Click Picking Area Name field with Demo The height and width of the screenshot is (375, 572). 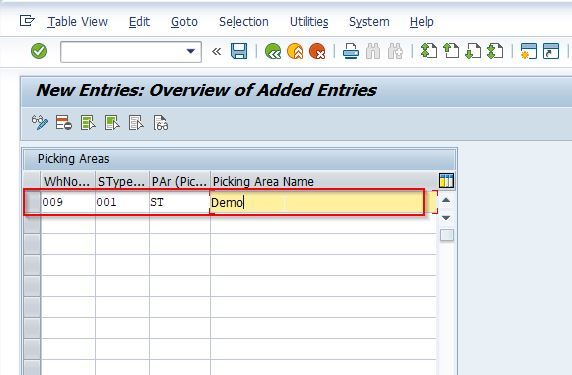click(x=323, y=202)
